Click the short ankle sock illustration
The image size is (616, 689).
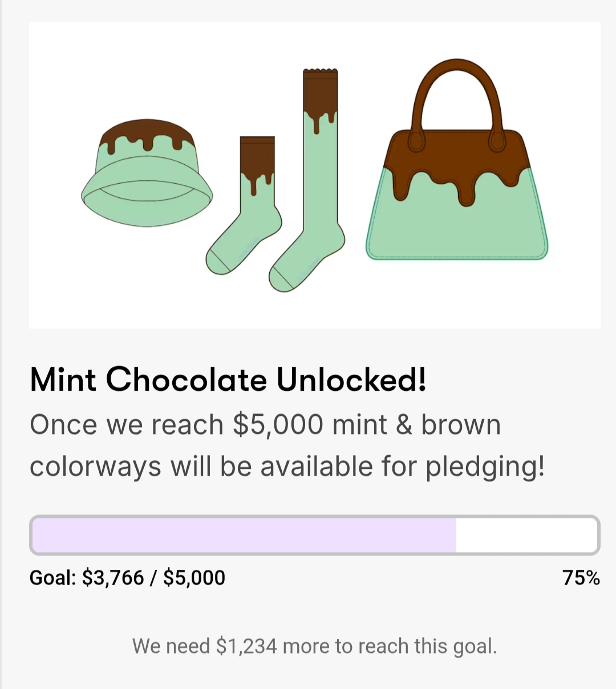tap(251, 217)
